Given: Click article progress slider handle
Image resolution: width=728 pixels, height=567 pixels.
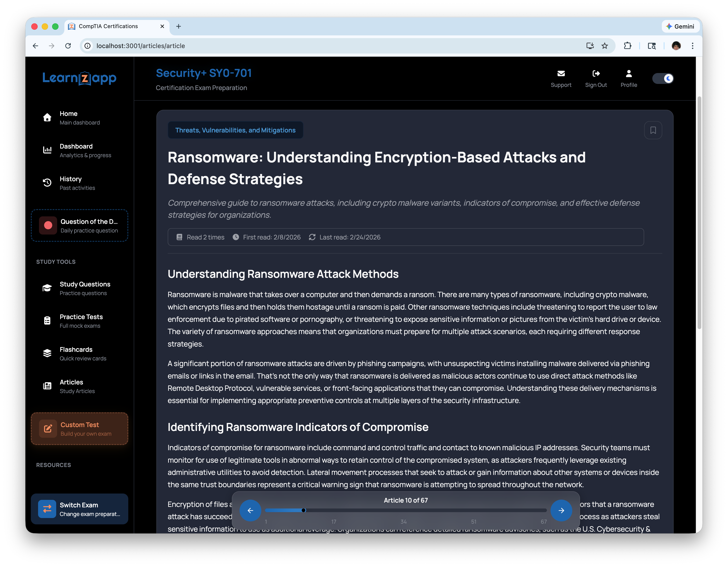Looking at the screenshot, I should click(303, 510).
